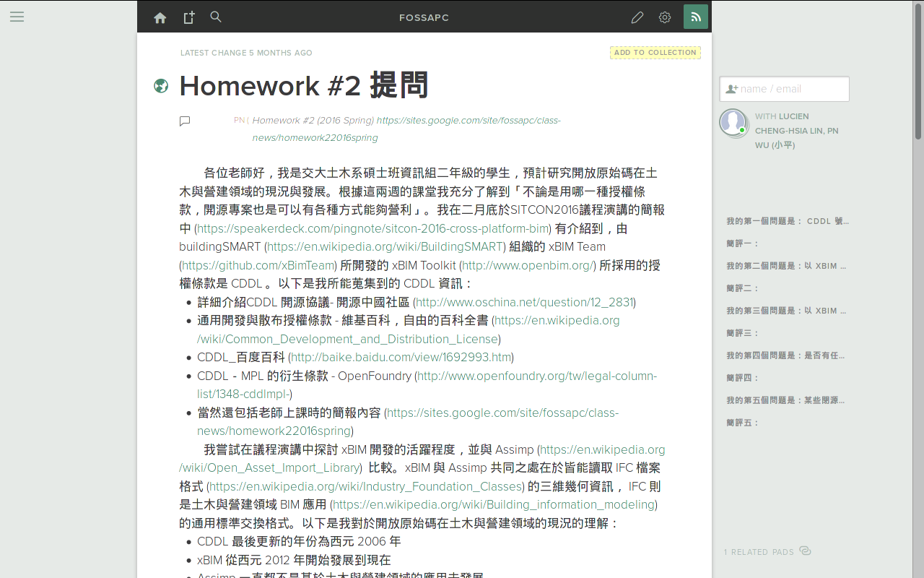This screenshot has height=578, width=924.
Task: Open the search magnifier icon
Action: click(215, 17)
